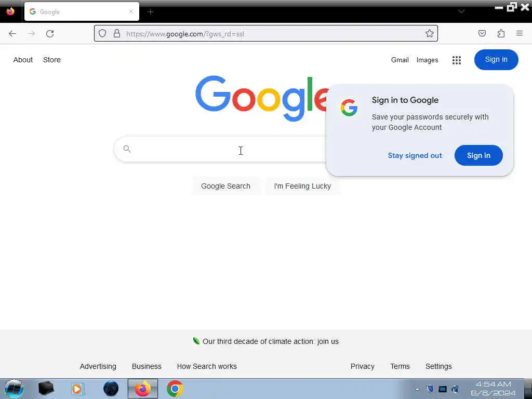
Task: Click the forward navigation arrow
Action: [x=31, y=34]
